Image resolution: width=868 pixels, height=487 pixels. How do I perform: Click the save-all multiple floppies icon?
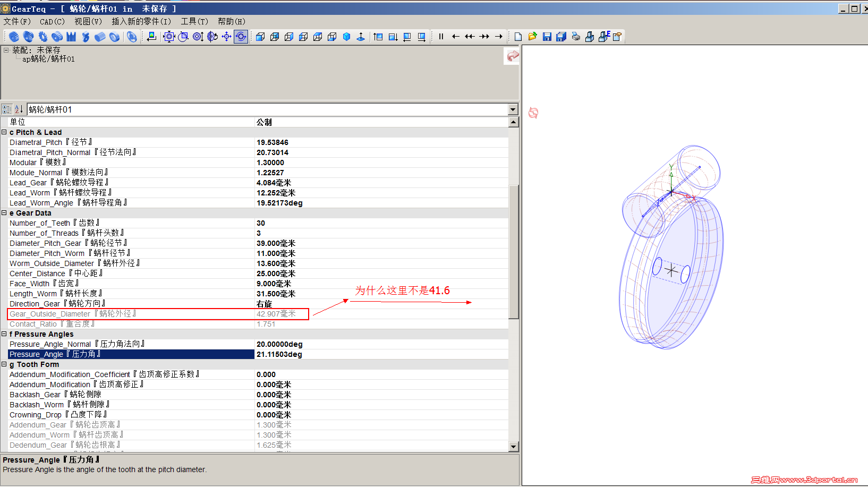click(x=561, y=37)
